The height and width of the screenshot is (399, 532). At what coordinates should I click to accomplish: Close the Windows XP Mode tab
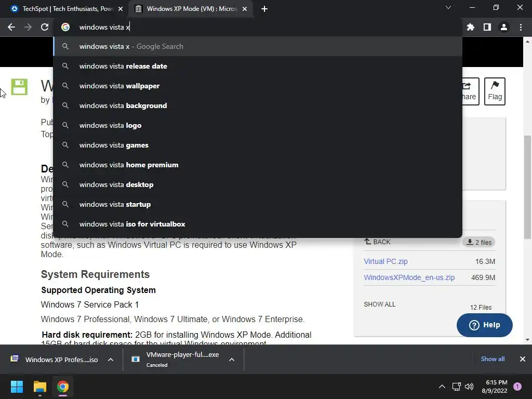245,9
